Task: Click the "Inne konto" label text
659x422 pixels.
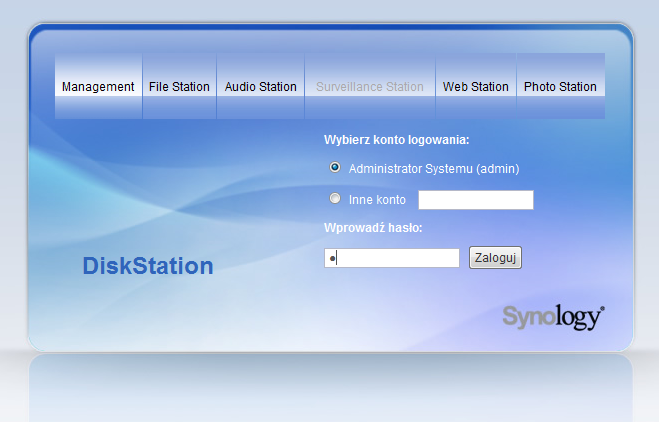Action: click(377, 200)
